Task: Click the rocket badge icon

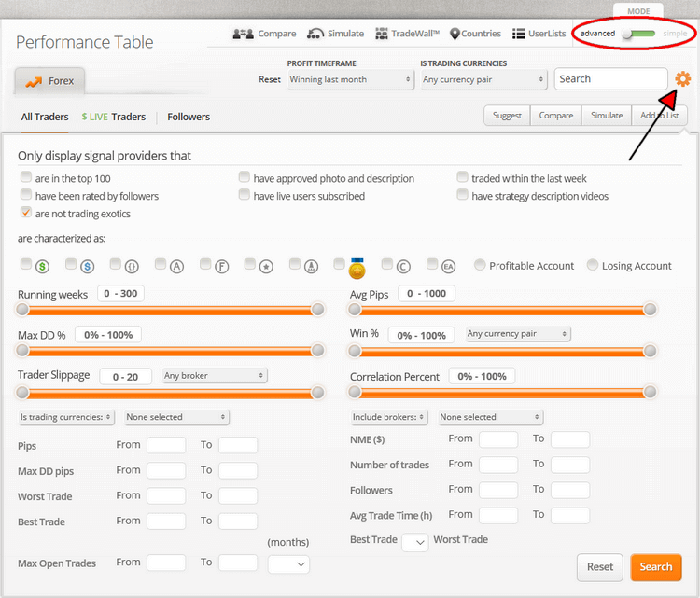Action: click(x=311, y=267)
